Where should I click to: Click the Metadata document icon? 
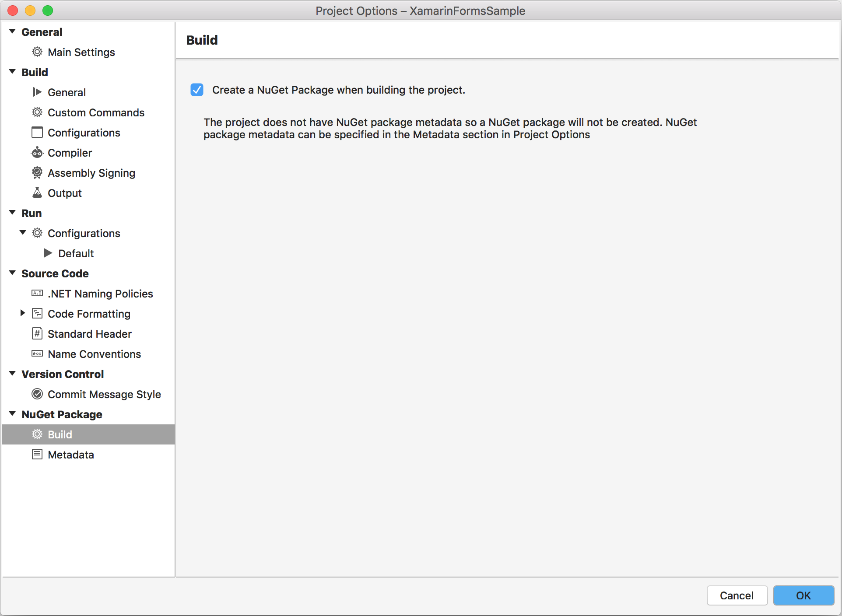[37, 455]
